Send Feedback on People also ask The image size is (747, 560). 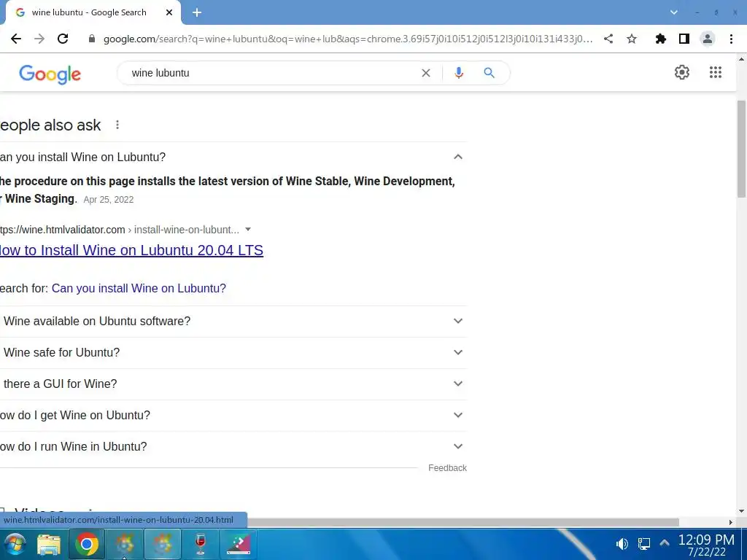[447, 468]
